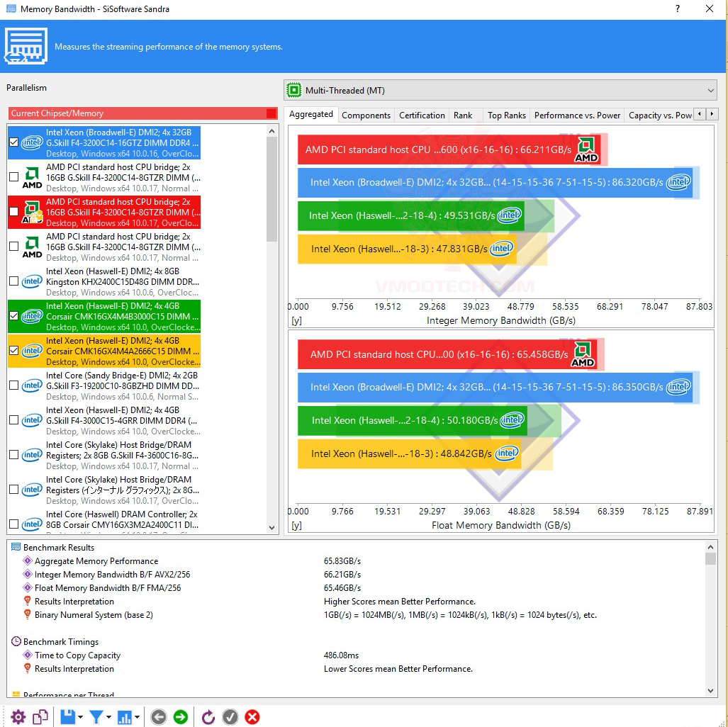Image resolution: width=728 pixels, height=727 pixels.
Task: Click the green forward arrow icon
Action: point(181,717)
